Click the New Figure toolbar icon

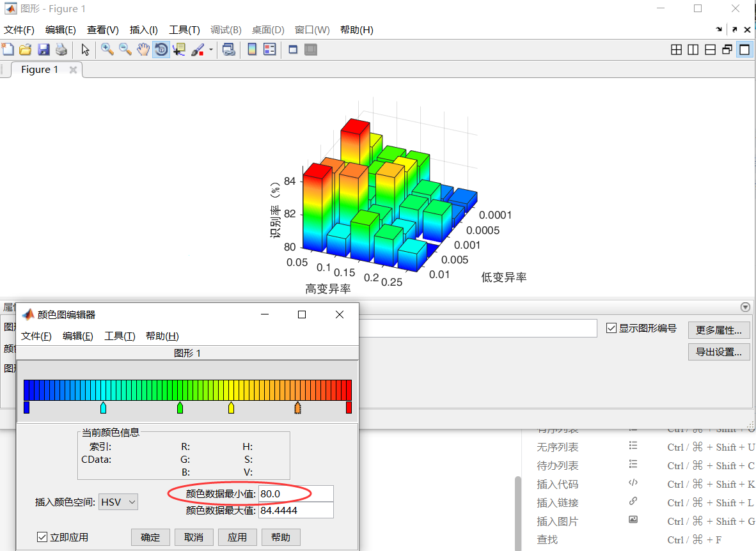click(x=8, y=50)
